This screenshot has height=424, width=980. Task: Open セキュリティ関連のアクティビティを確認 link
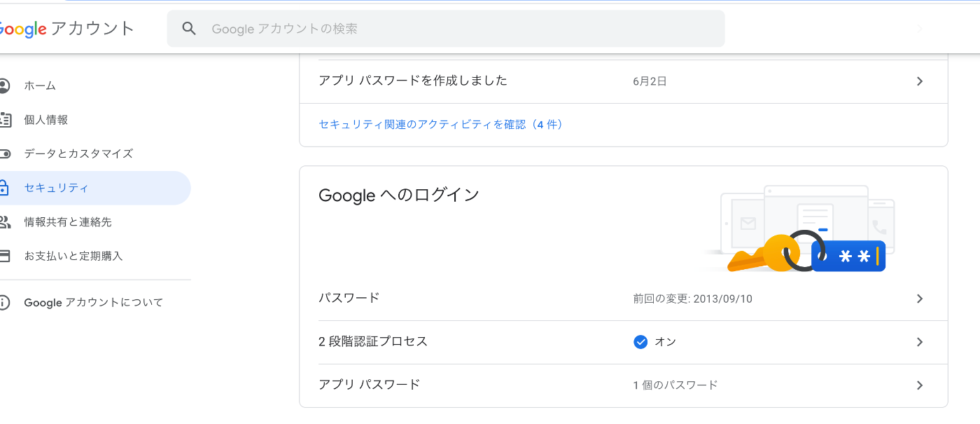point(440,124)
